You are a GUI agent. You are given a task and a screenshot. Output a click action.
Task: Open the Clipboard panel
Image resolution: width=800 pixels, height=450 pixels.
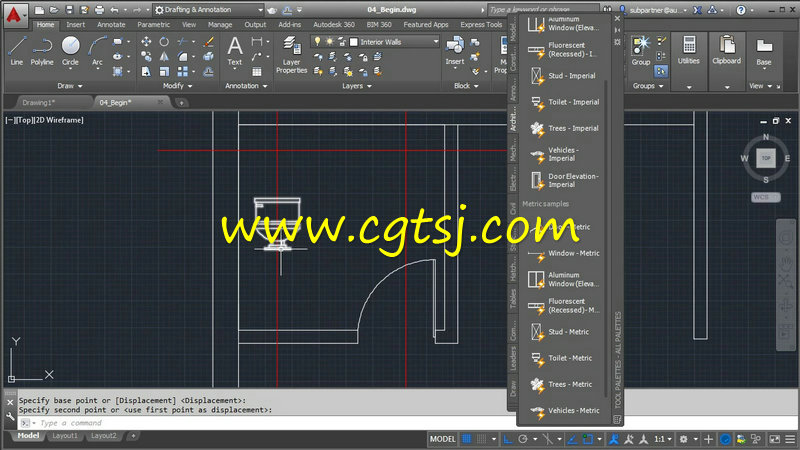click(x=727, y=51)
